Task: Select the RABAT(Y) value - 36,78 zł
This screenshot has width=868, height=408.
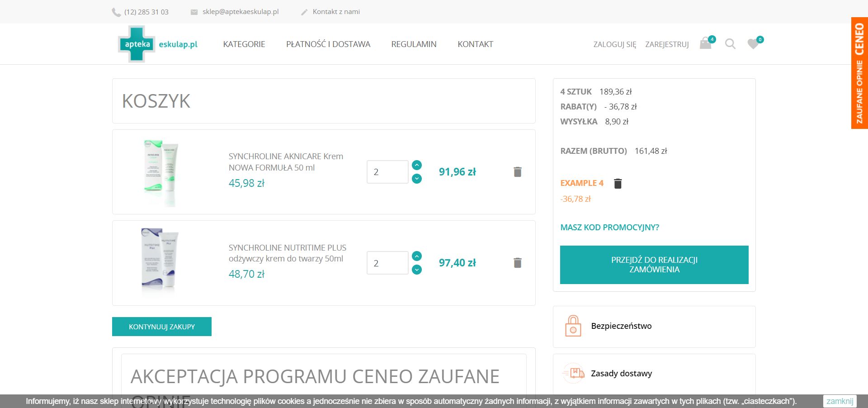Action: coord(620,107)
